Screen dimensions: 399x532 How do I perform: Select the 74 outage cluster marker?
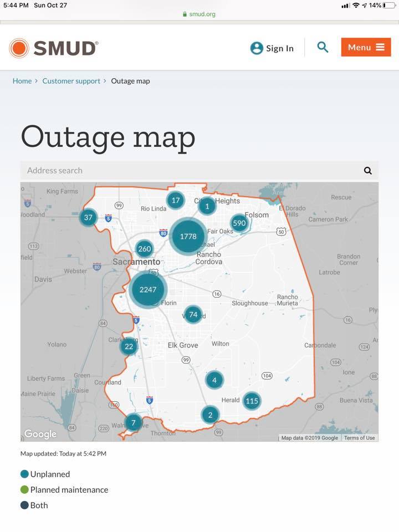(x=193, y=315)
